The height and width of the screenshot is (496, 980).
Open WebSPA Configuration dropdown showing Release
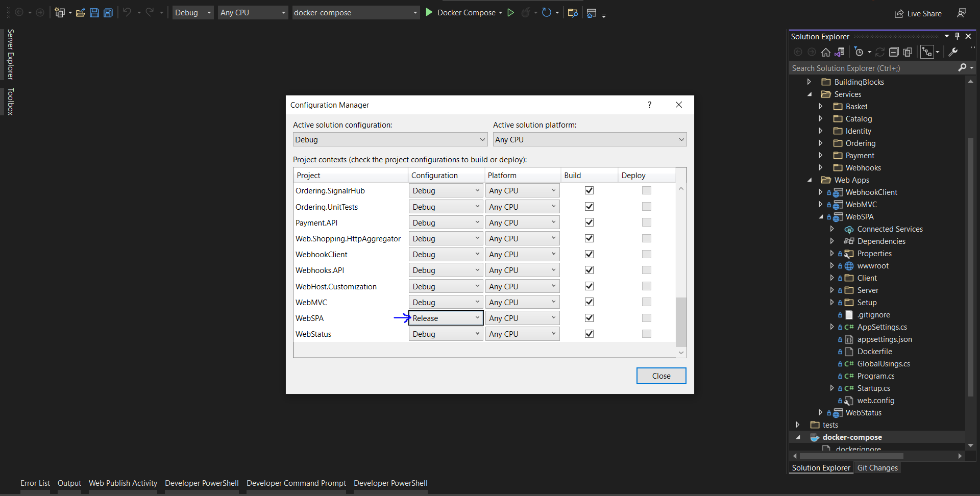(446, 318)
